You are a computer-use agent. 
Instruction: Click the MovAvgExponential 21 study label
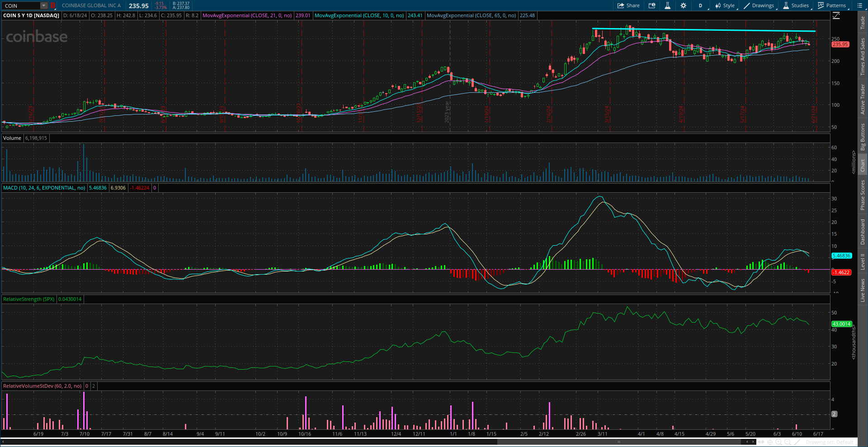coord(247,15)
